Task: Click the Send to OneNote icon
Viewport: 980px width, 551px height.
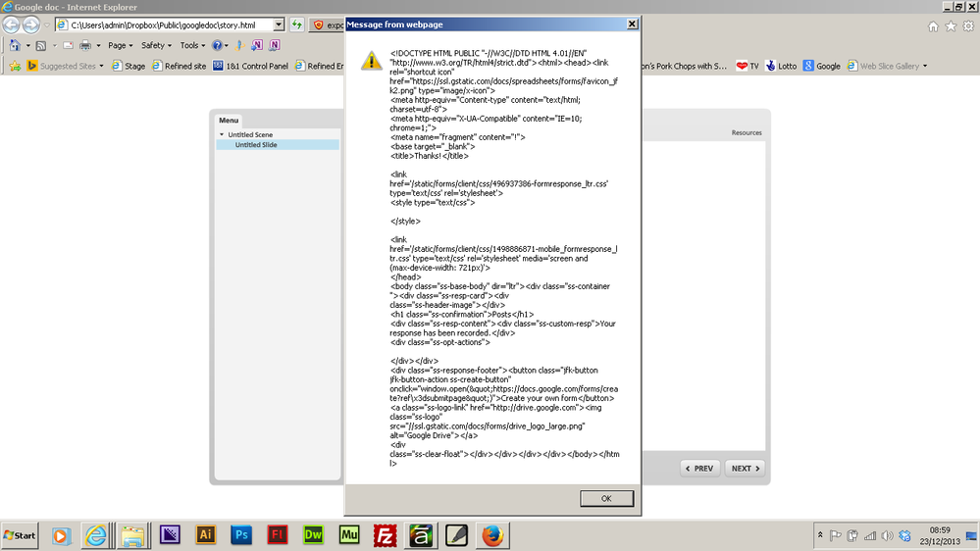Action: click(x=257, y=45)
